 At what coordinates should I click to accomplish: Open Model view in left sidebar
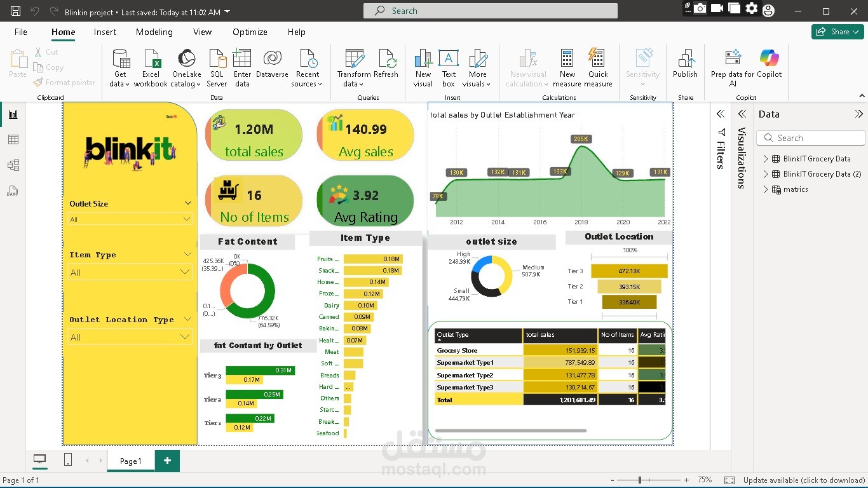pos(13,165)
